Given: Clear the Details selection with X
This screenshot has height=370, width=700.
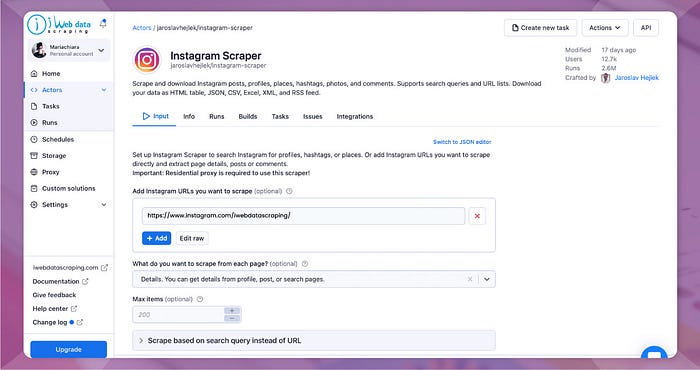Looking at the screenshot, I should (470, 279).
